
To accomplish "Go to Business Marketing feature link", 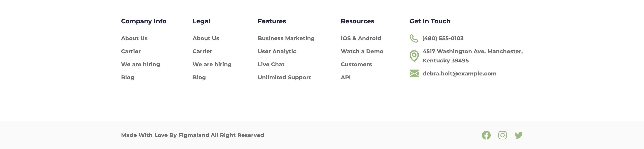I will click(x=286, y=38).
